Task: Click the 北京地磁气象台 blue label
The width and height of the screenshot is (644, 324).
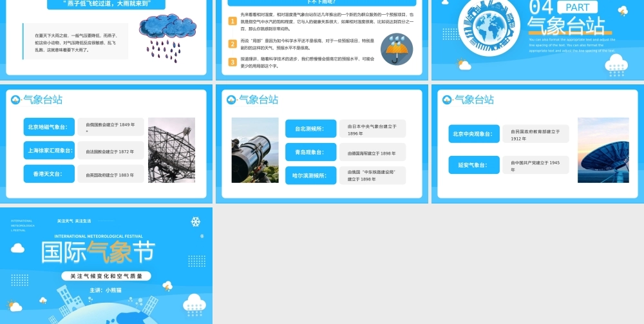Action: 49,127
